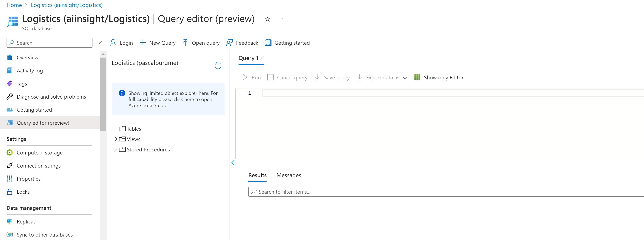Image resolution: width=644 pixels, height=240 pixels.
Task: Open Getting started guide from the toolbar
Action: tap(287, 42)
